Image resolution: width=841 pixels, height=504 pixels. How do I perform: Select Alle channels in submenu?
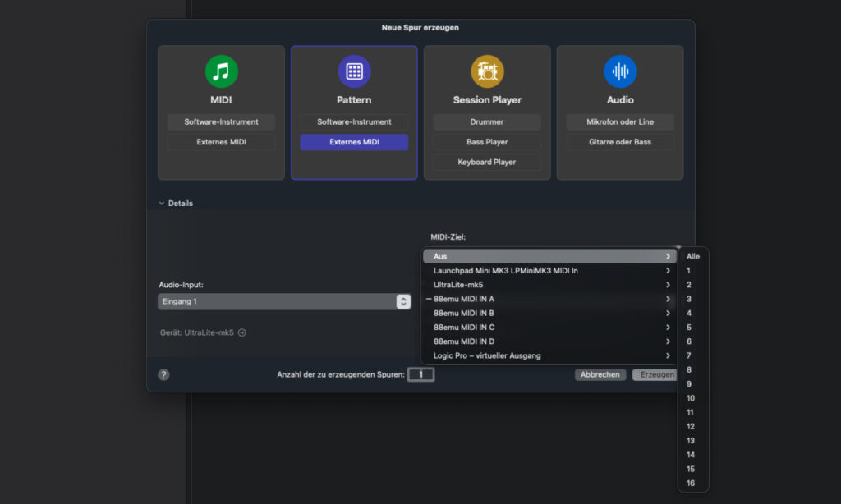pos(693,256)
